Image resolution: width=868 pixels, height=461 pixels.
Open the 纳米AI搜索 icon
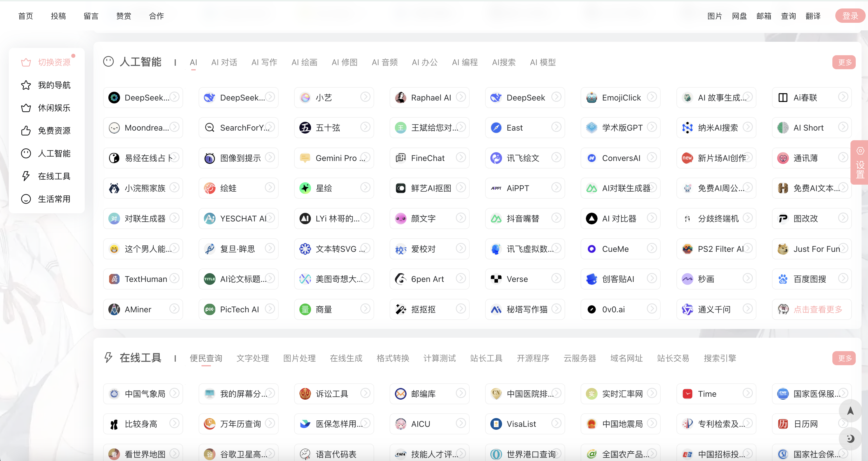687,128
